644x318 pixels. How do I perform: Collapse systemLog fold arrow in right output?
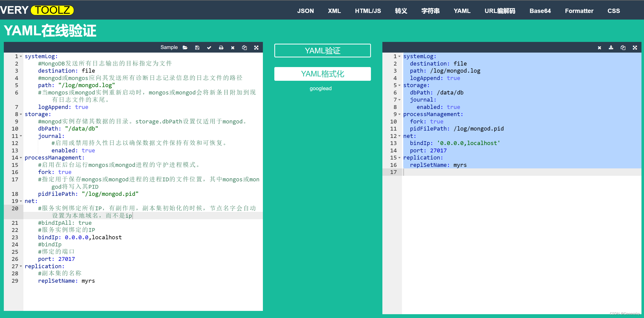pos(399,56)
